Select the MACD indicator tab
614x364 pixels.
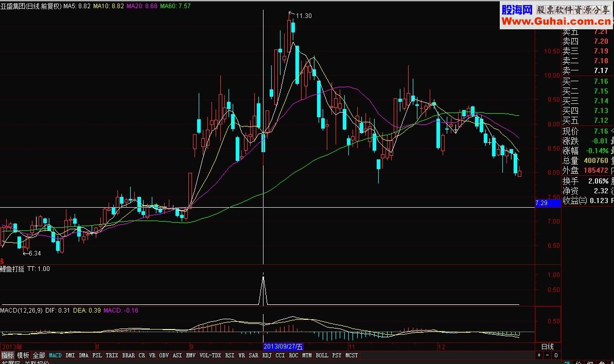click(55, 355)
